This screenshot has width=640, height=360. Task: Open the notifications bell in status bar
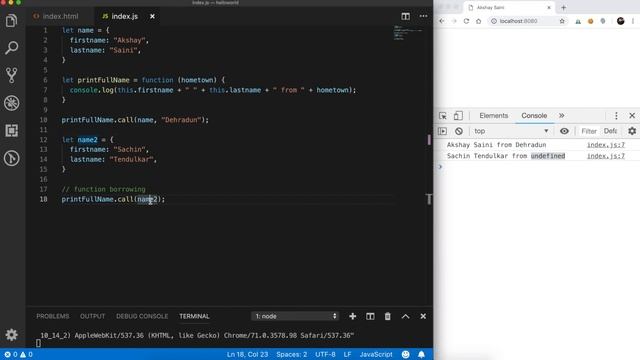(421, 354)
